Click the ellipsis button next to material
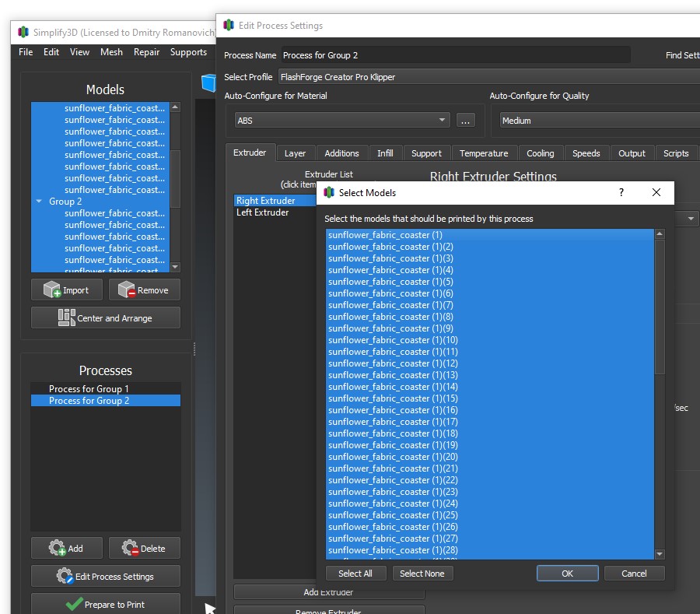 coord(466,120)
